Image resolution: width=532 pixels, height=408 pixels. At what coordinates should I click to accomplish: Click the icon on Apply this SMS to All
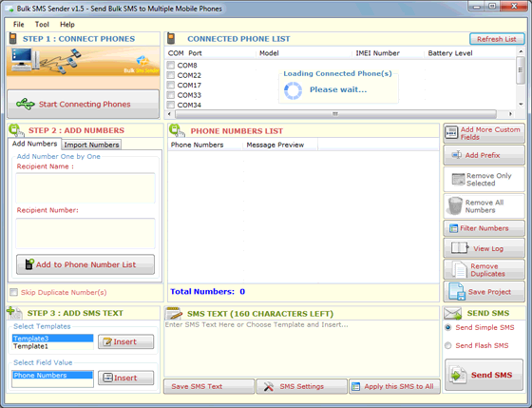[x=356, y=386]
